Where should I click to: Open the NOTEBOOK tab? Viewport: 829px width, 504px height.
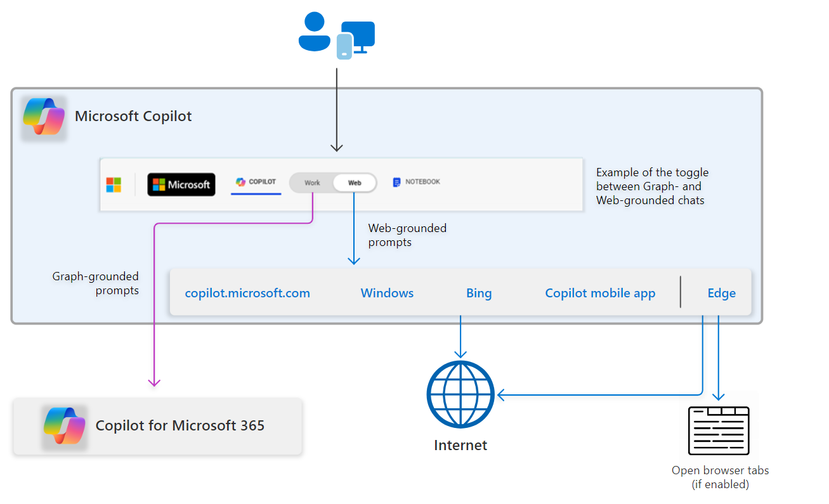(x=416, y=182)
